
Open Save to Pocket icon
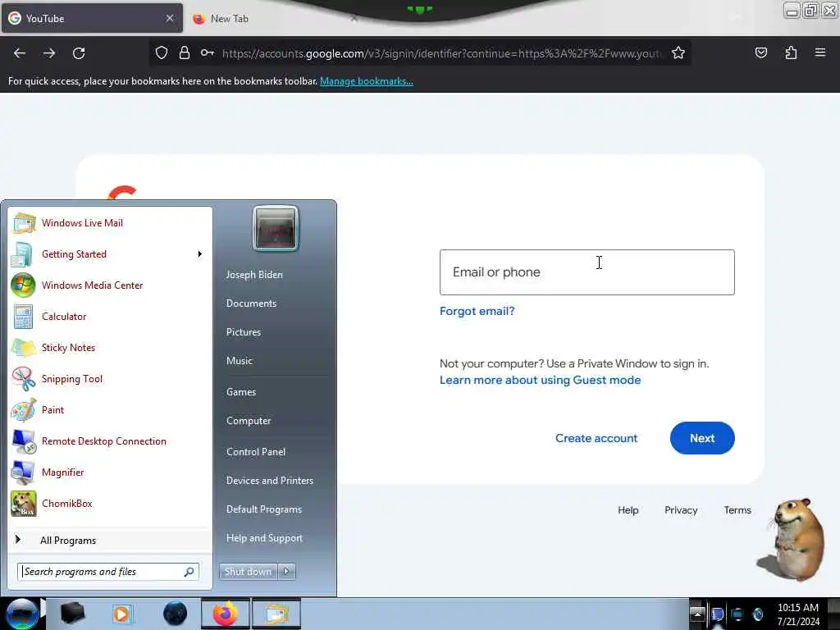point(760,53)
